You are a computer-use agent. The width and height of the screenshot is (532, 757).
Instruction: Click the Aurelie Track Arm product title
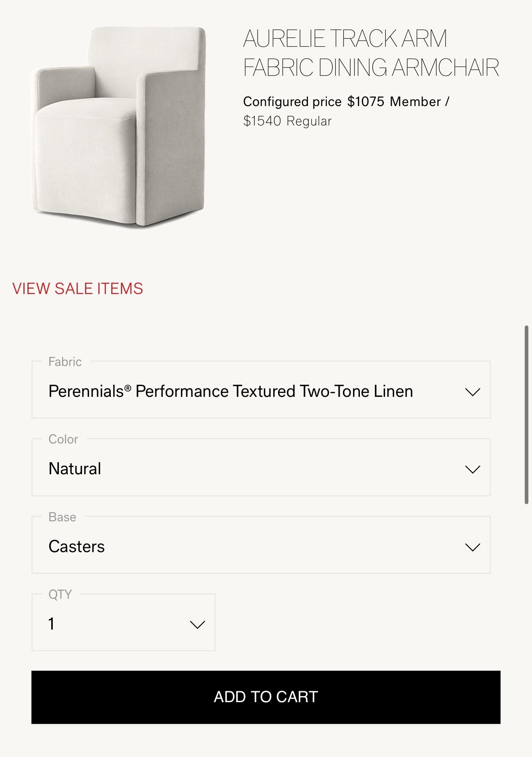click(x=371, y=53)
